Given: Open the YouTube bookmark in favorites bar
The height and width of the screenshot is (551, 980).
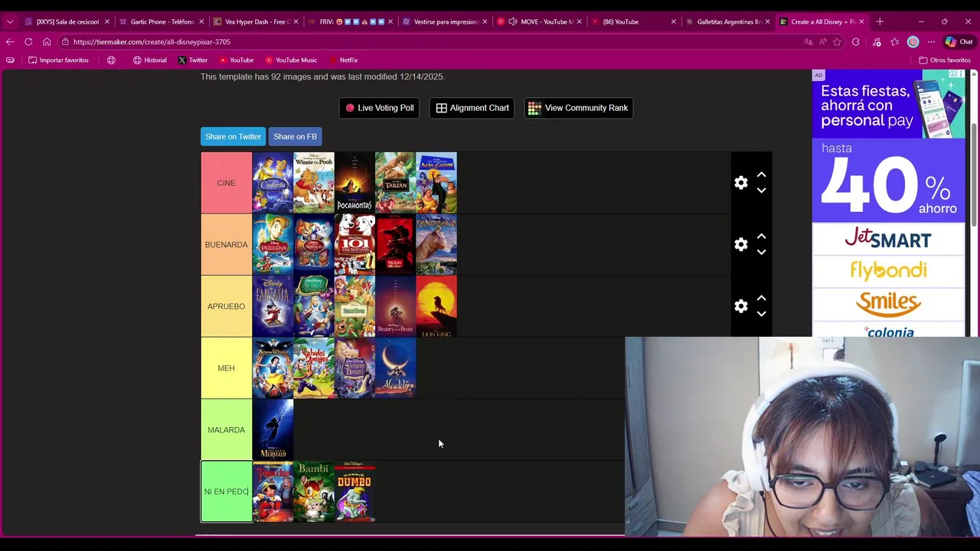Looking at the screenshot, I should 236,60.
